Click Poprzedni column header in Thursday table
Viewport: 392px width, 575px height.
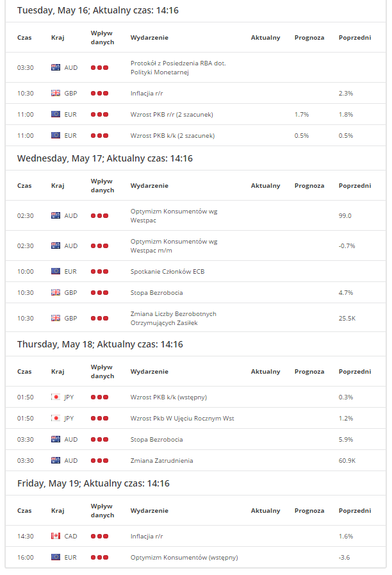(x=354, y=372)
